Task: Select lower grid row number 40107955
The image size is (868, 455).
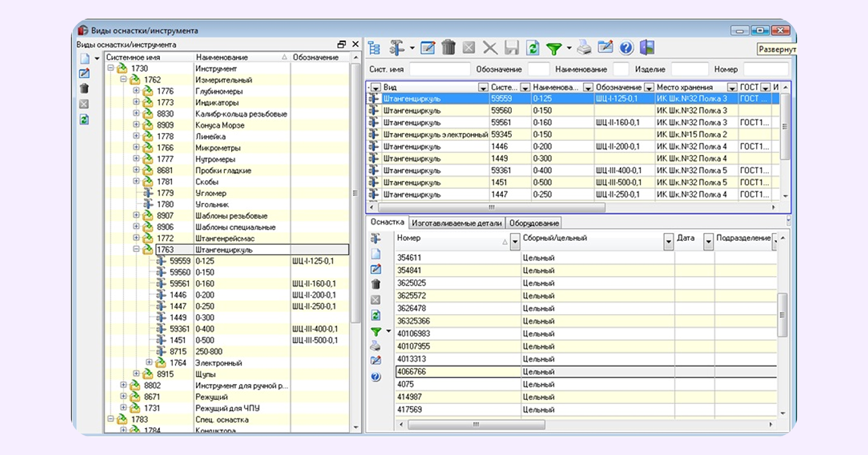Action: click(586, 346)
